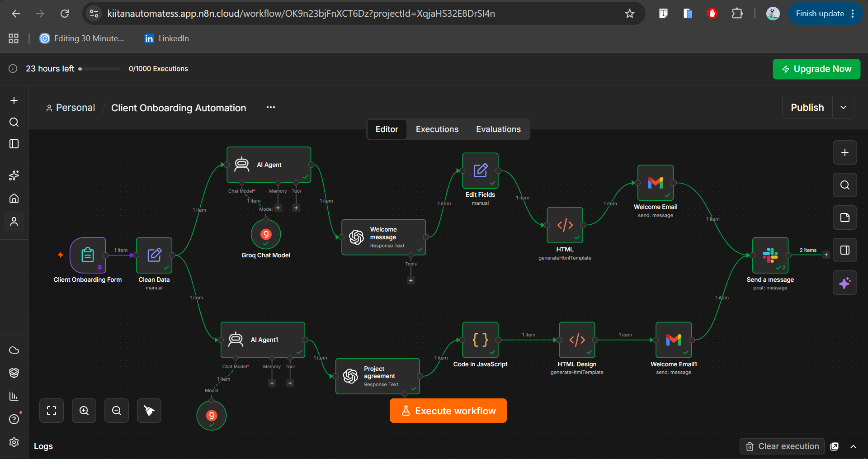Toggle the left sidebar panel icon
The image size is (868, 459).
point(14,144)
